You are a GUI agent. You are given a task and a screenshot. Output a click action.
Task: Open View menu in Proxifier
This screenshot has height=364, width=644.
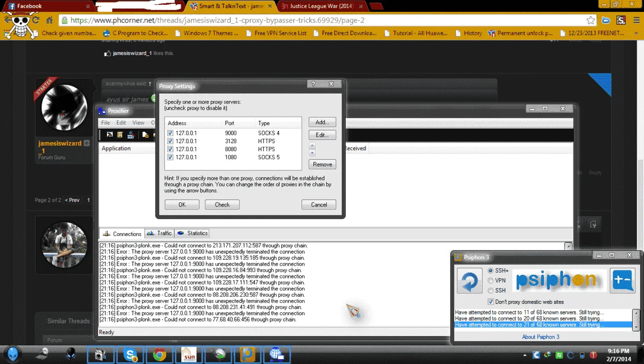[x=138, y=123]
